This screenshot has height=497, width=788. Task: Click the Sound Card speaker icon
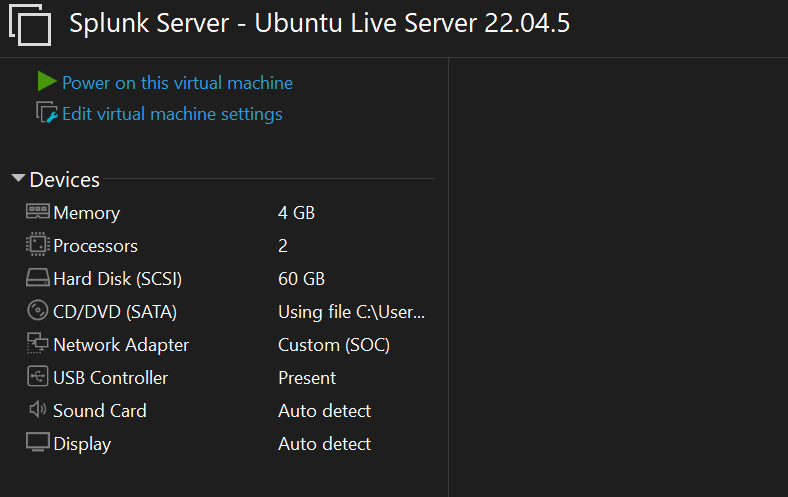[38, 410]
